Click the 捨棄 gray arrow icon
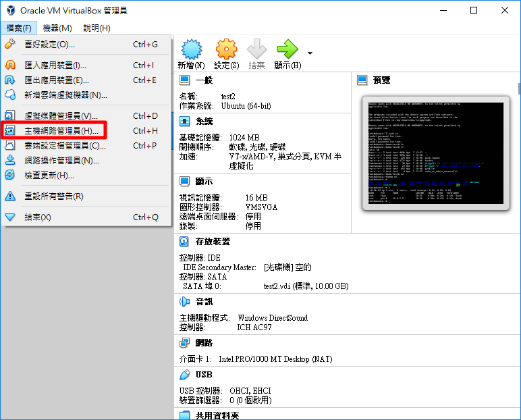 point(256,50)
